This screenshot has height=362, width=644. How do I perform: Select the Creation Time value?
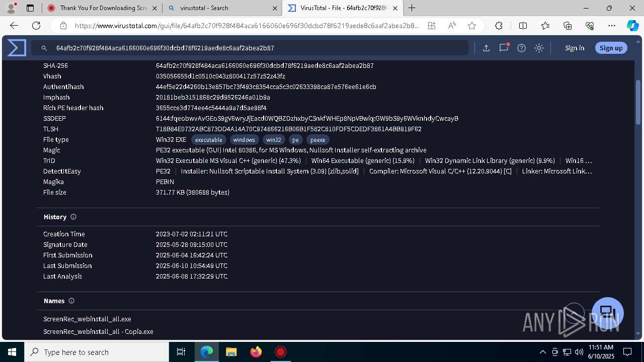point(192,234)
